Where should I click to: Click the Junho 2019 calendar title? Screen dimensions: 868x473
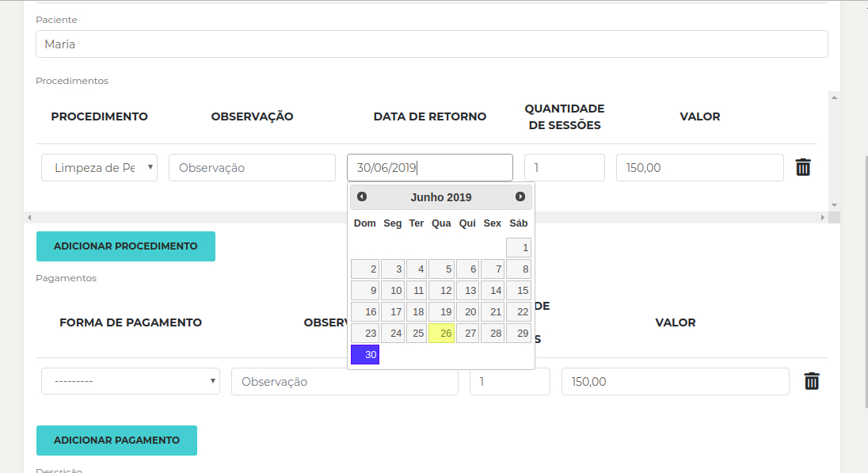[441, 197]
